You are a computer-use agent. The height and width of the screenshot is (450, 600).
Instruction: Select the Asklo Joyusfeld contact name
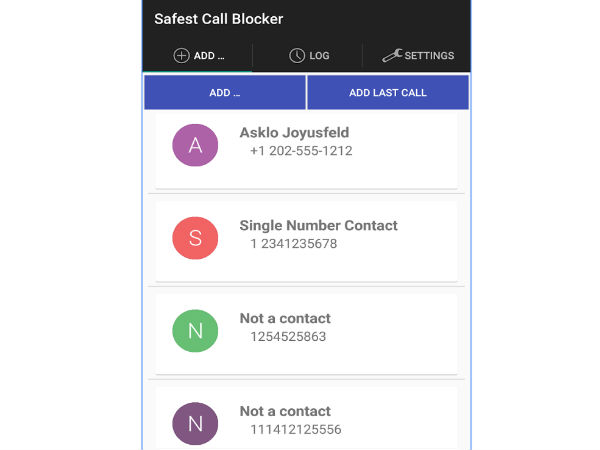coord(294,133)
